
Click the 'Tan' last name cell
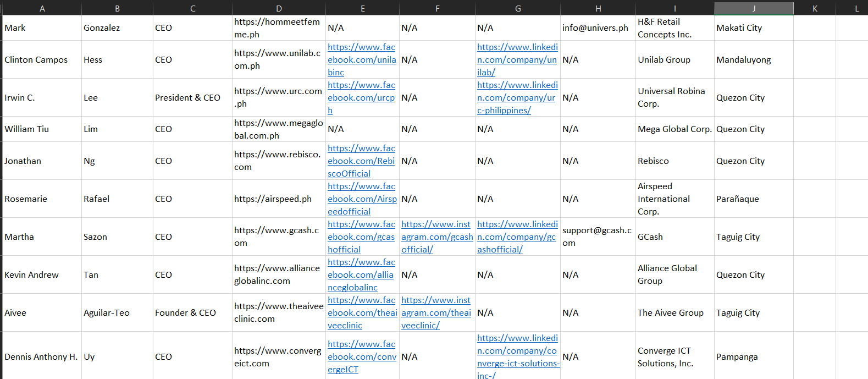(x=117, y=274)
